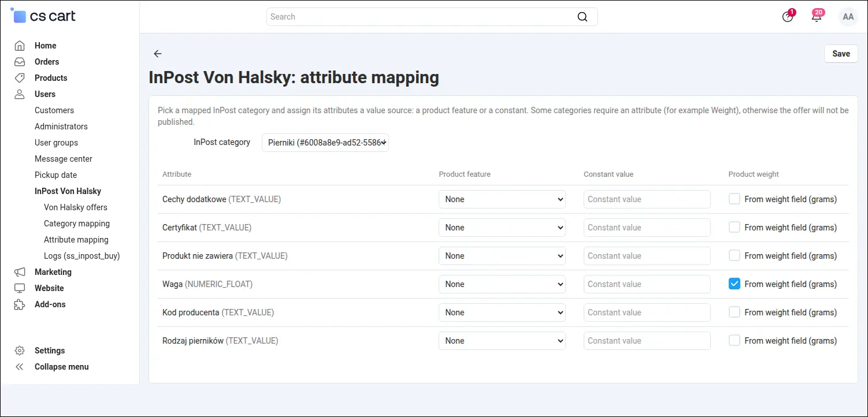Screen dimensions: 868x417
Task: Open Attribute mapping page
Action: [x=76, y=240]
